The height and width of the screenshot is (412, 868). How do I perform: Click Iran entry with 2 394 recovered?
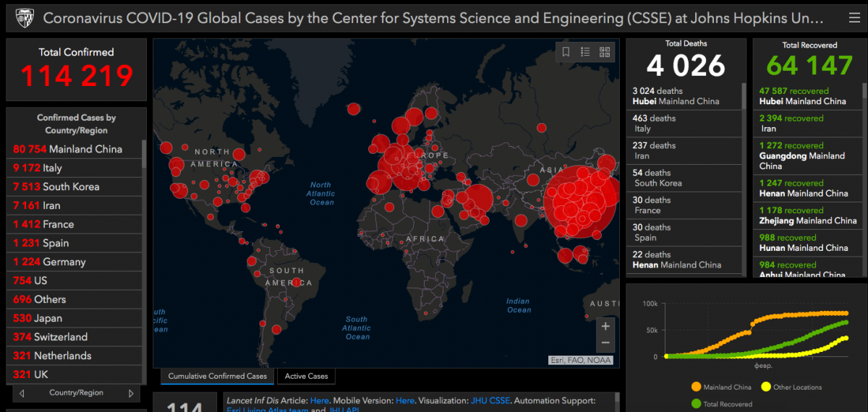[x=807, y=124]
